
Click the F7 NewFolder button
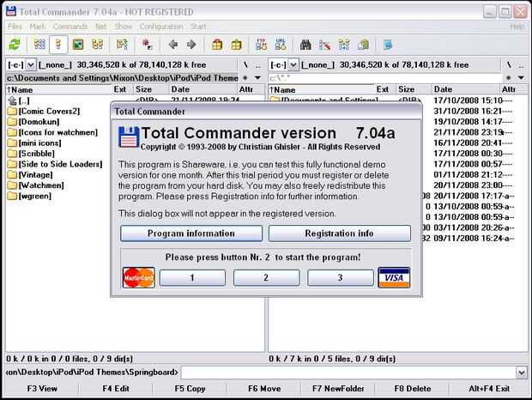click(338, 389)
